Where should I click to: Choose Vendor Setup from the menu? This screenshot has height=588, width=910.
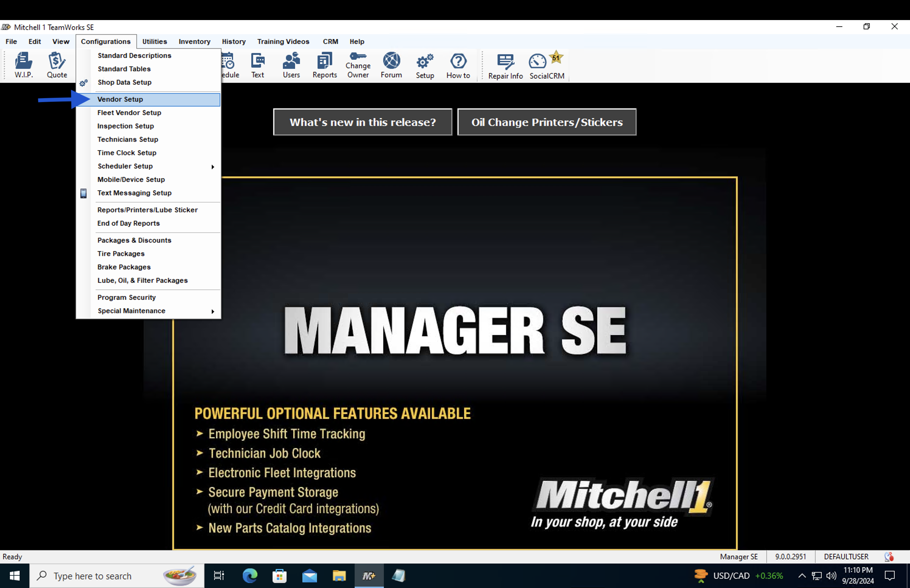pos(148,99)
